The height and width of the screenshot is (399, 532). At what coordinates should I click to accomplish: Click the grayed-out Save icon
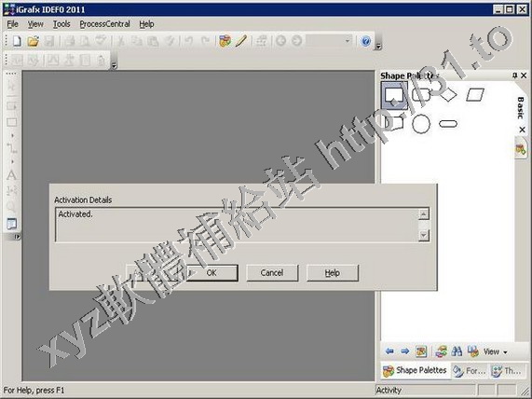48,41
